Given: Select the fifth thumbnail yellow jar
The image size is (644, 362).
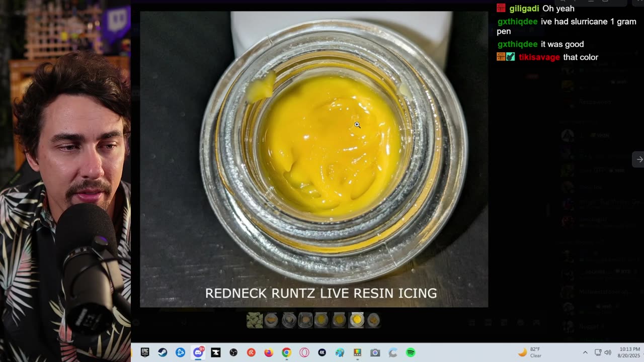Looking at the screenshot, I should point(322,320).
